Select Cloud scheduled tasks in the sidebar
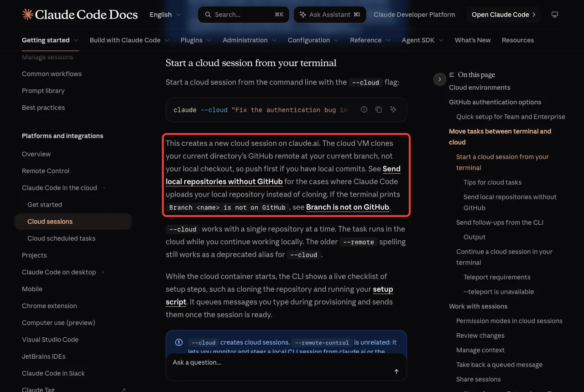 coord(62,238)
